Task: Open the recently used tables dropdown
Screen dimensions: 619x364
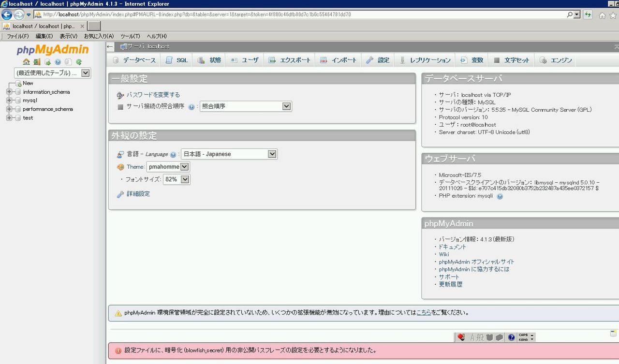Action: [53, 73]
